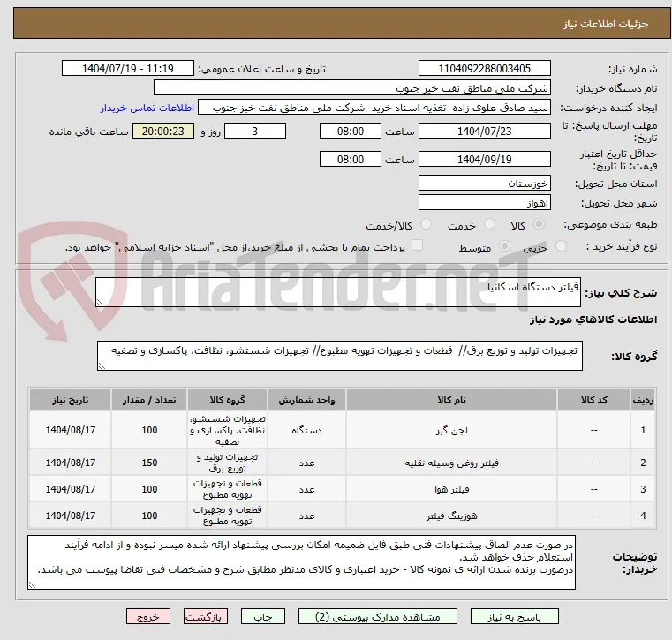Click the شماره نیاز number field
The height and width of the screenshot is (640, 672).
pos(484,69)
